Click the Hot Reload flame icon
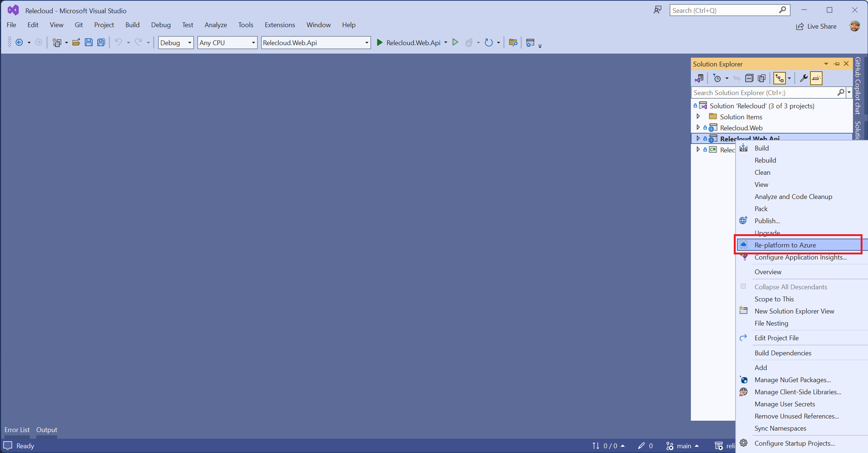Viewport: 868px width, 453px height. [469, 43]
